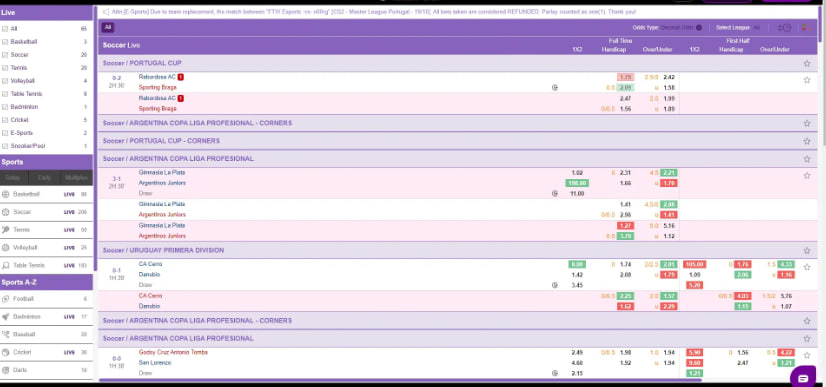This screenshot has width=826, height=387.
Task: Switch to the Today tab
Action: [14, 178]
